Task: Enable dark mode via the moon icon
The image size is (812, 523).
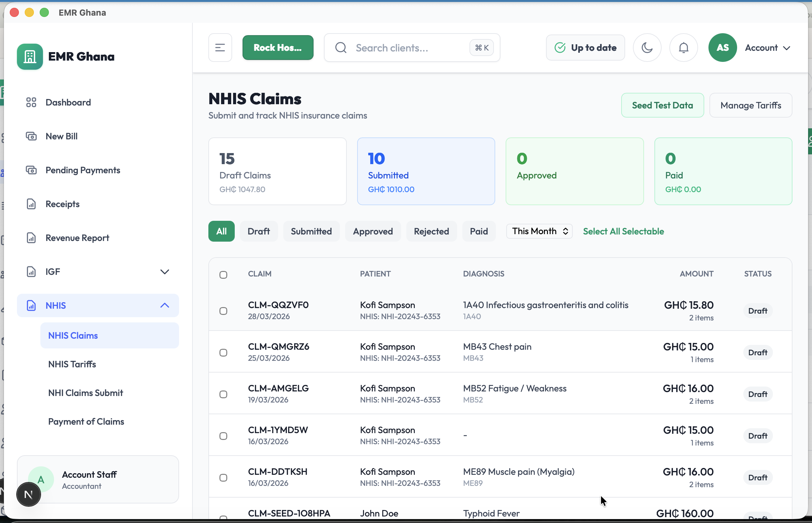Action: (x=647, y=48)
